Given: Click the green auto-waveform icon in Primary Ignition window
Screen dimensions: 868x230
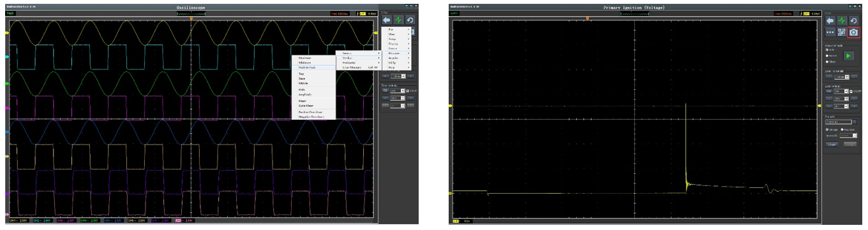Looking at the screenshot, I should click(x=842, y=21).
